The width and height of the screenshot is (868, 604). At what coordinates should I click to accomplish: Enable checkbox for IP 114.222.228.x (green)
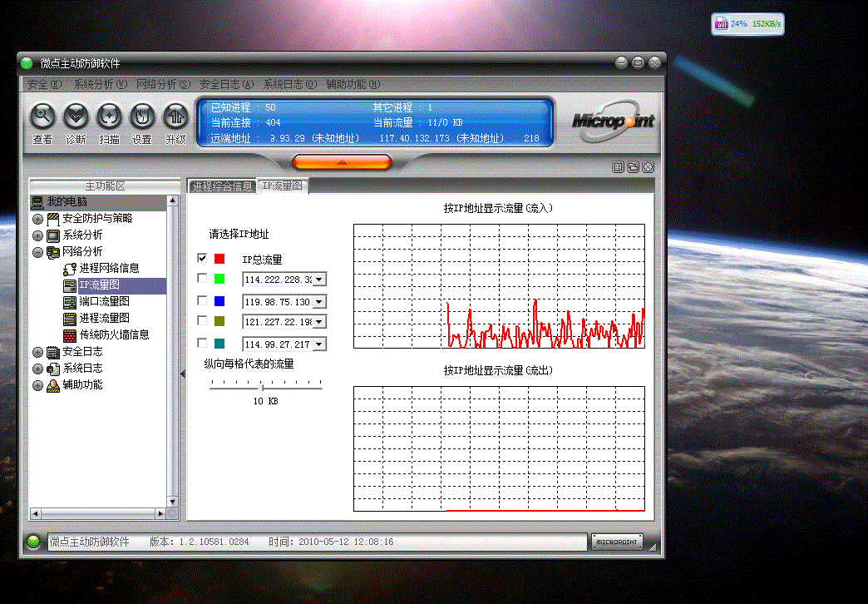tap(202, 279)
